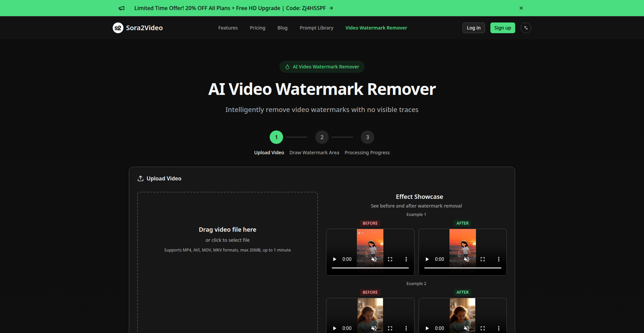Select step 1 Upload Video circle

276,137
